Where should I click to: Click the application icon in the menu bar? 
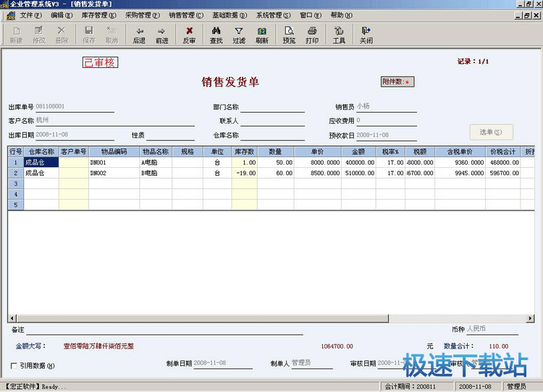10,16
